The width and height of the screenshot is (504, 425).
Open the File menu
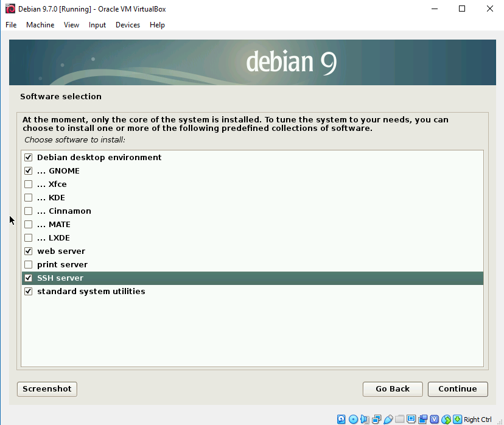pyautogui.click(x=11, y=25)
